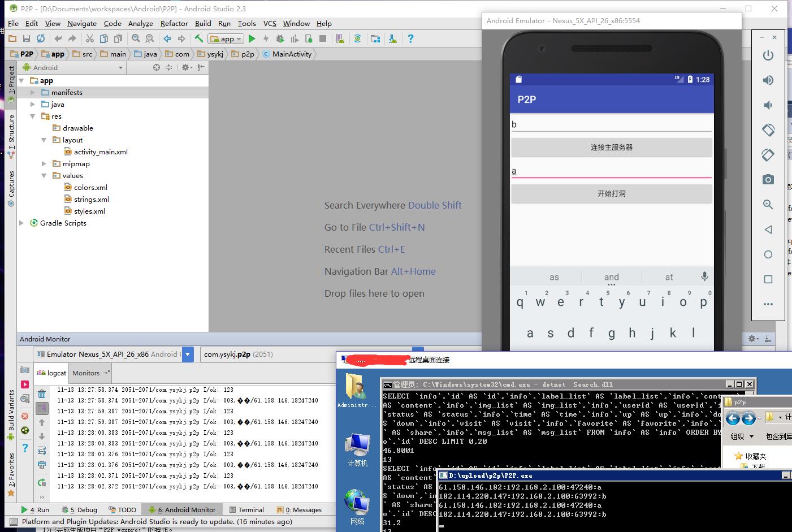Viewport: 792px width, 532px height.
Task: Click the logcat Restart icon
Action: pyautogui.click(x=42, y=482)
